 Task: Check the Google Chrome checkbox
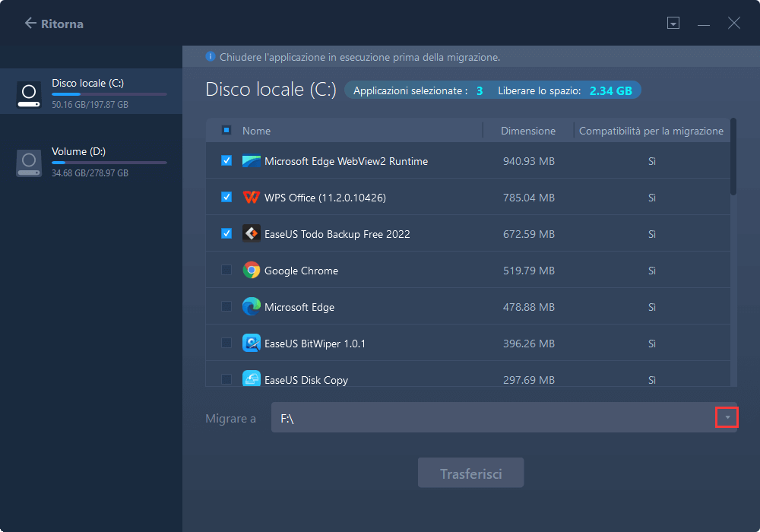(x=226, y=269)
